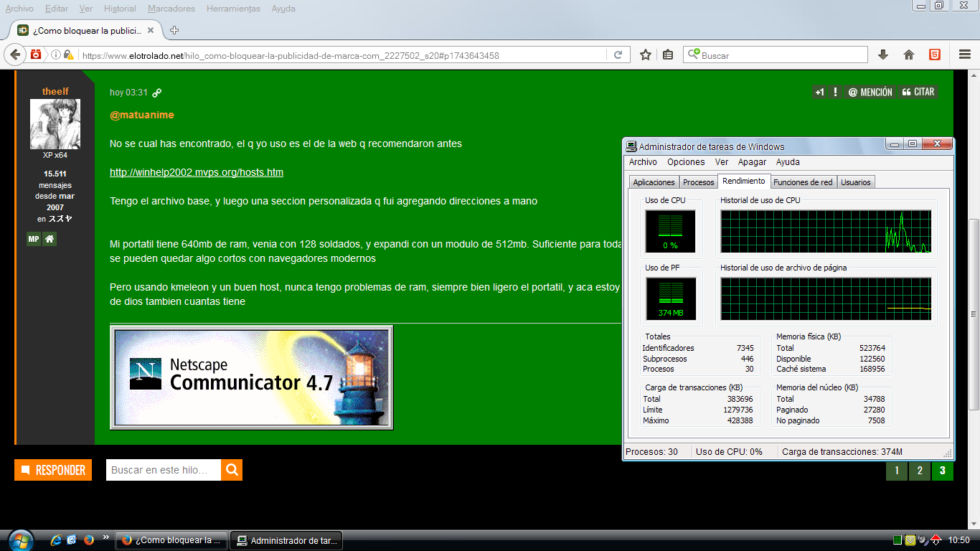Image resolution: width=980 pixels, height=551 pixels.
Task: Bookmark this page with the star icon
Action: point(646,55)
